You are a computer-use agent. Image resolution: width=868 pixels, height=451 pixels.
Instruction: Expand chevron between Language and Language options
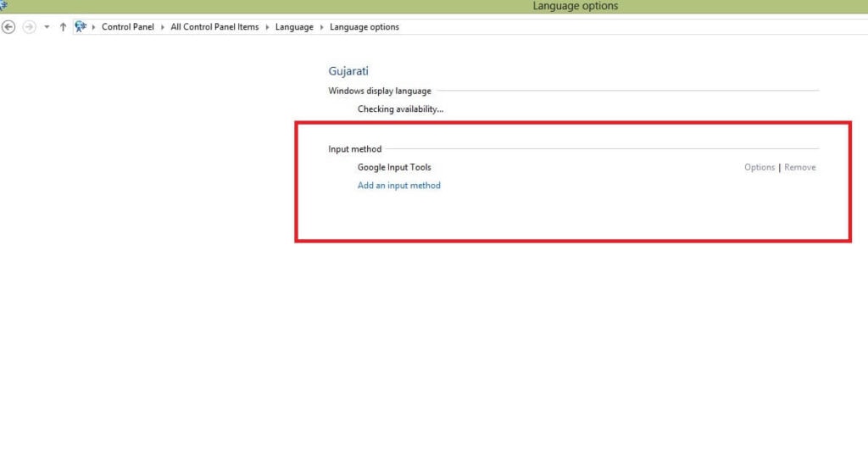[x=321, y=27]
